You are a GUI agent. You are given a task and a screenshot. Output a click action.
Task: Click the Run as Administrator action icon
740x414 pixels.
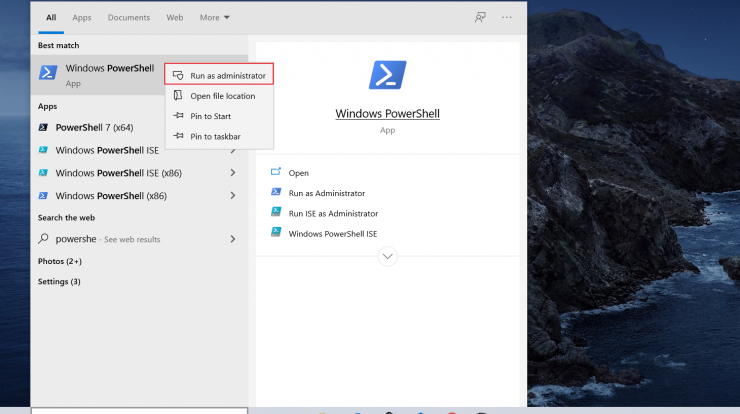[x=276, y=192]
